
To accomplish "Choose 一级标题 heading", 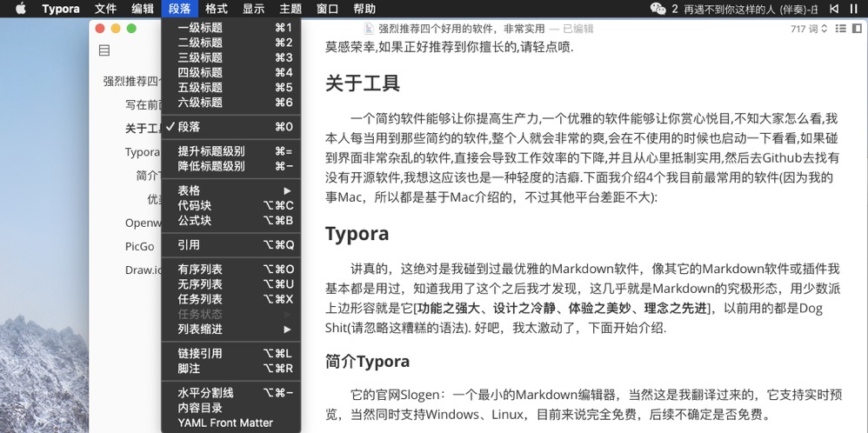I will click(x=230, y=28).
